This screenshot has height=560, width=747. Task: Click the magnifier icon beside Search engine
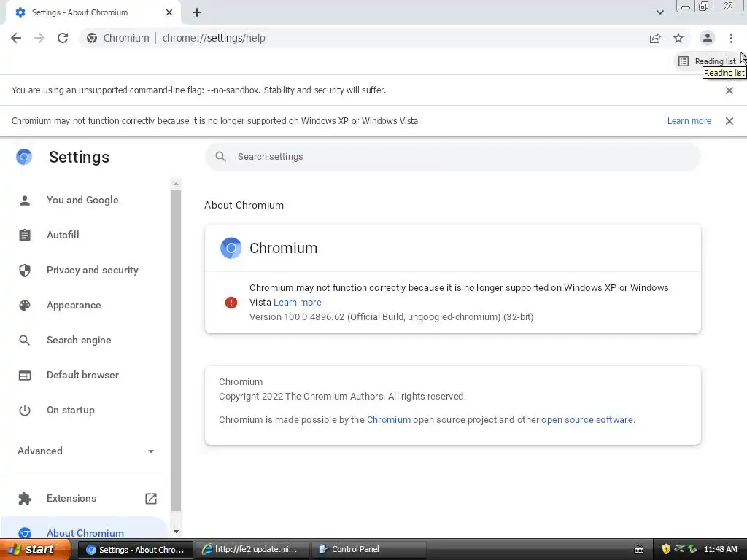pyautogui.click(x=24, y=341)
